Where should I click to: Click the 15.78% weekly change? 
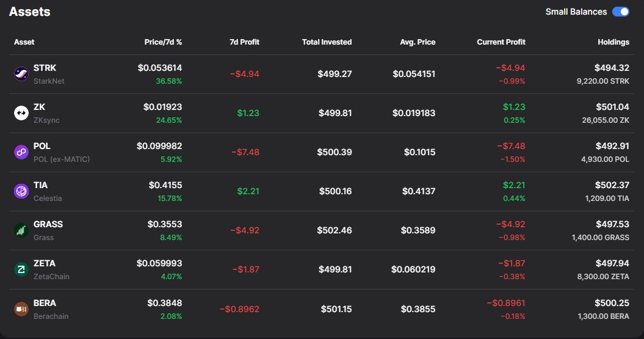pos(170,198)
